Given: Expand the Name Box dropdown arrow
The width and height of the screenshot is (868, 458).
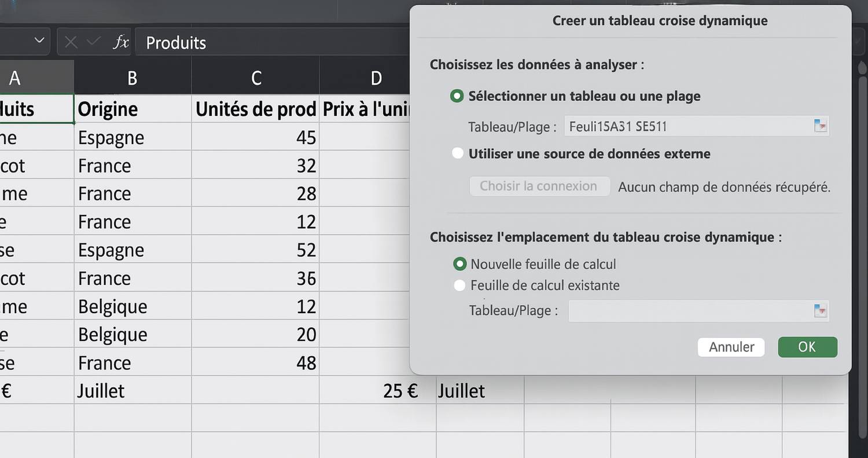Looking at the screenshot, I should 39,41.
